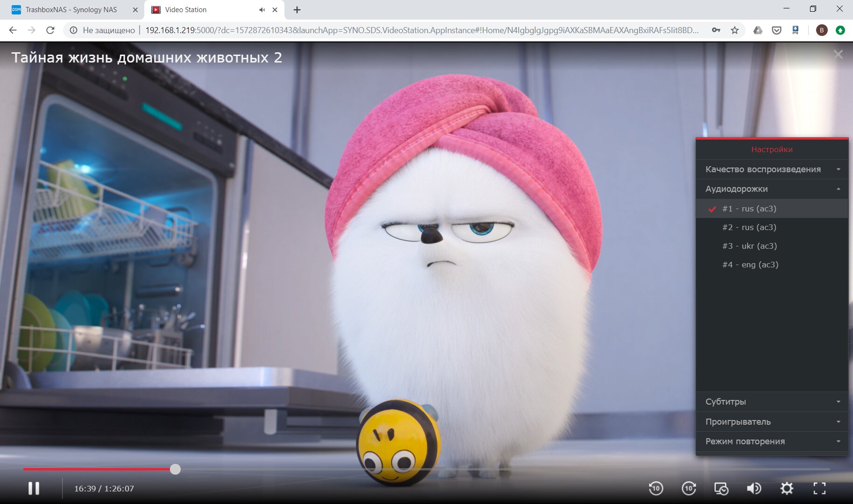Click the movie title Тайная жизнь домашних животных 2
The width and height of the screenshot is (853, 504).
[x=147, y=57]
